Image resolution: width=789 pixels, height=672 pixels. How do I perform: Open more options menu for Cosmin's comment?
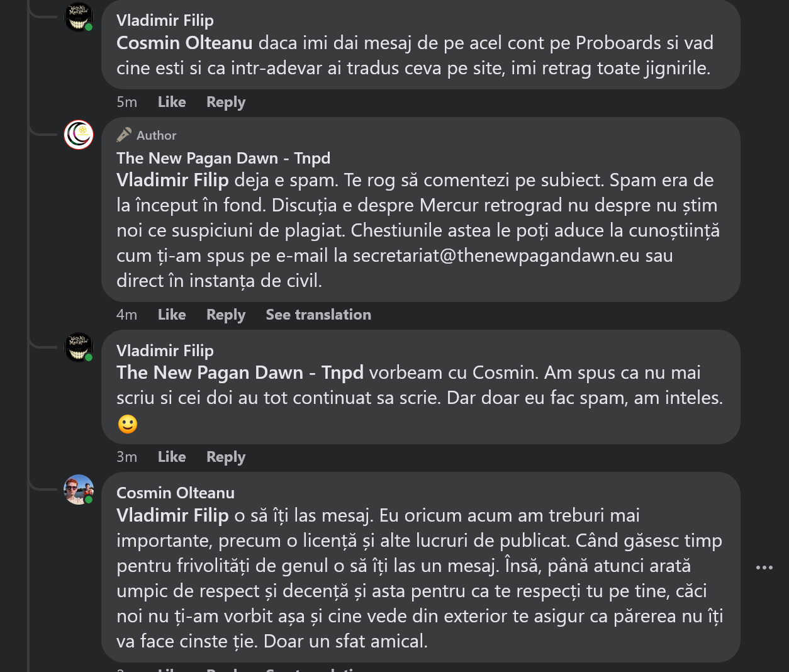tap(764, 567)
